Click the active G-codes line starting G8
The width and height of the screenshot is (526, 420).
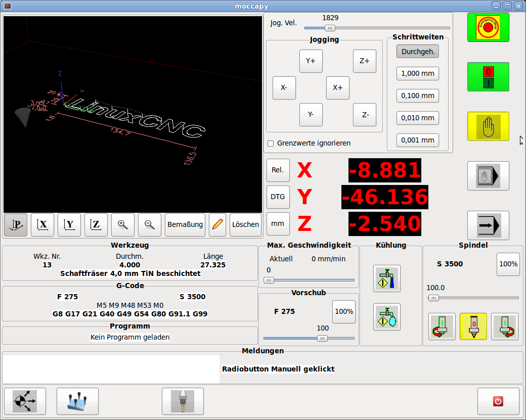130,314
